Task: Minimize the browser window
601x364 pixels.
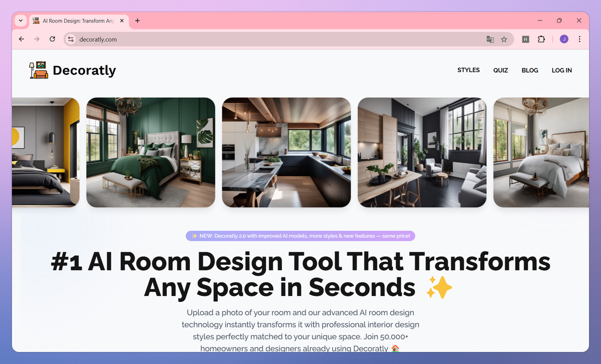Action: pos(540,21)
